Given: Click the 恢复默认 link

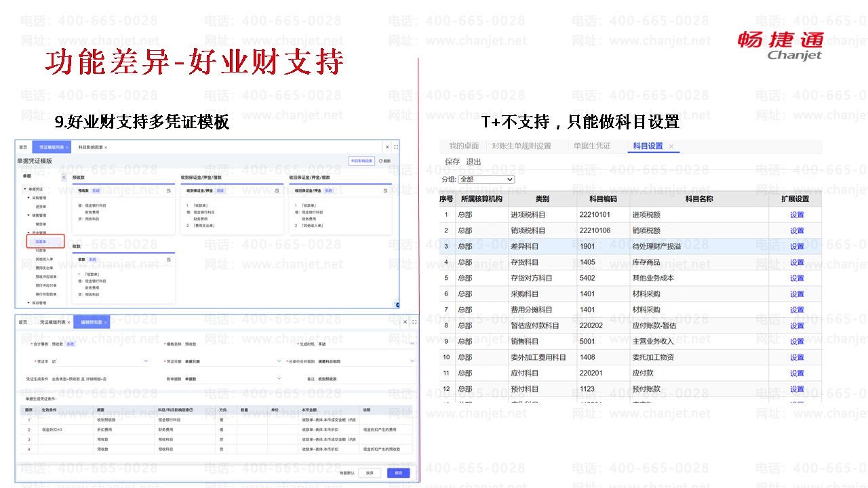Looking at the screenshot, I should point(347,473).
